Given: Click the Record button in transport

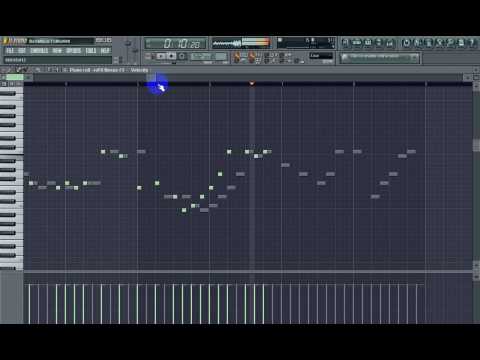Looking at the screenshot, I should point(182,56).
